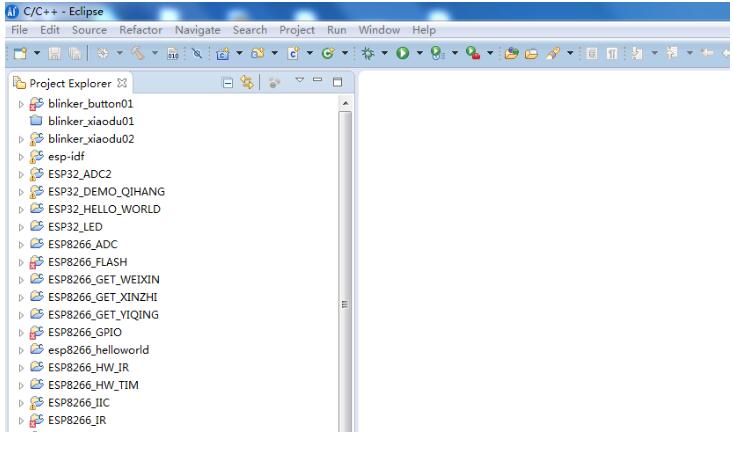Click the Open Element folder icon
Screen dimensions: 733x451
pos(531,54)
